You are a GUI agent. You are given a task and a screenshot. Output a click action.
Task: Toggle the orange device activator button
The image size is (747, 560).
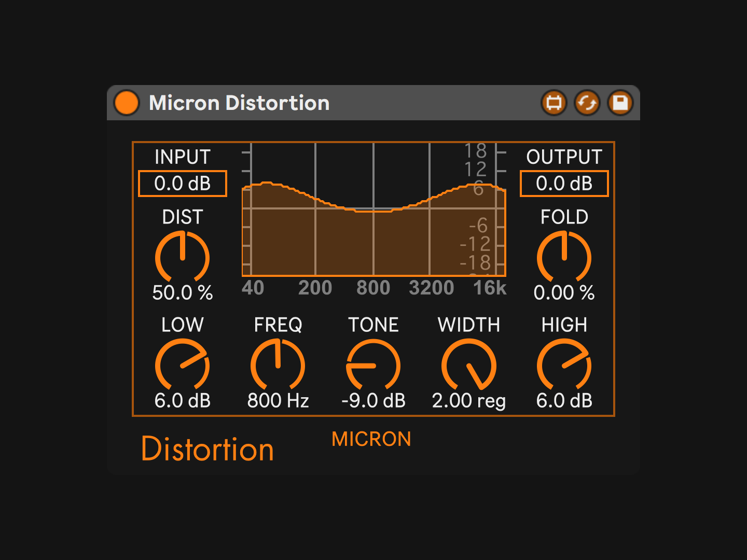(127, 103)
